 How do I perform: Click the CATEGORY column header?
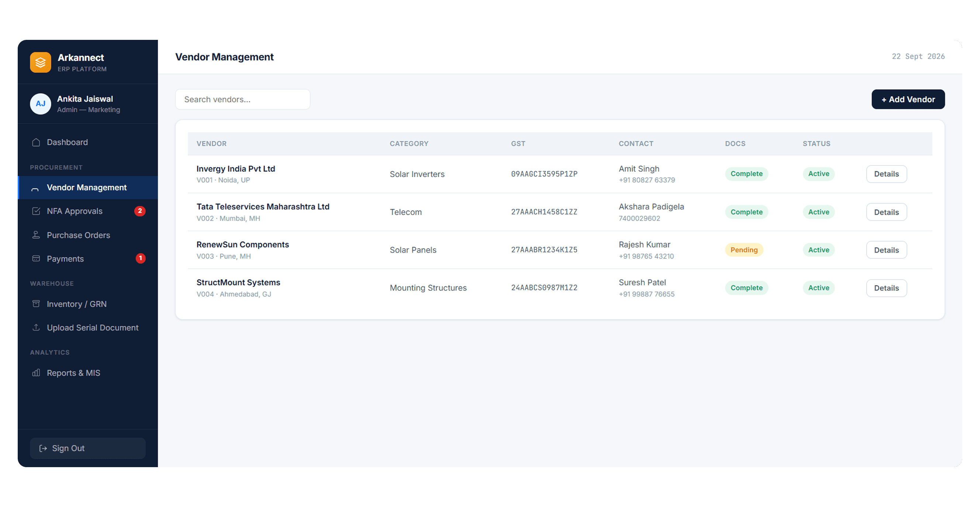pos(409,144)
